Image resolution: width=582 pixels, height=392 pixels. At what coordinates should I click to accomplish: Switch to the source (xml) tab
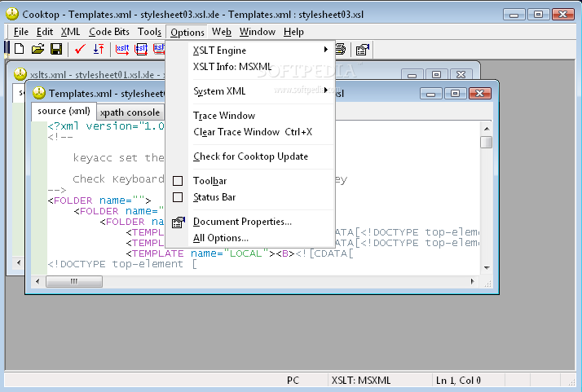(x=64, y=111)
